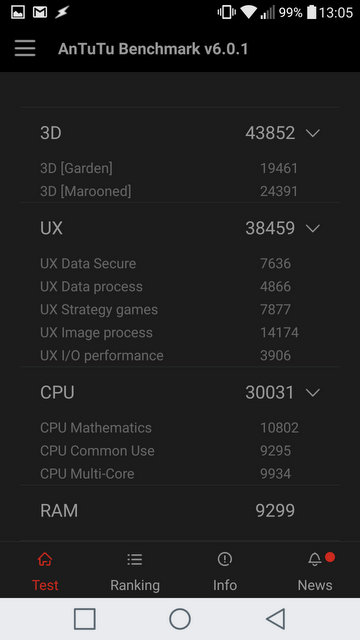Collapse the 3D score section chevron
Viewport: 360px width, 640px height.
pos(313,133)
